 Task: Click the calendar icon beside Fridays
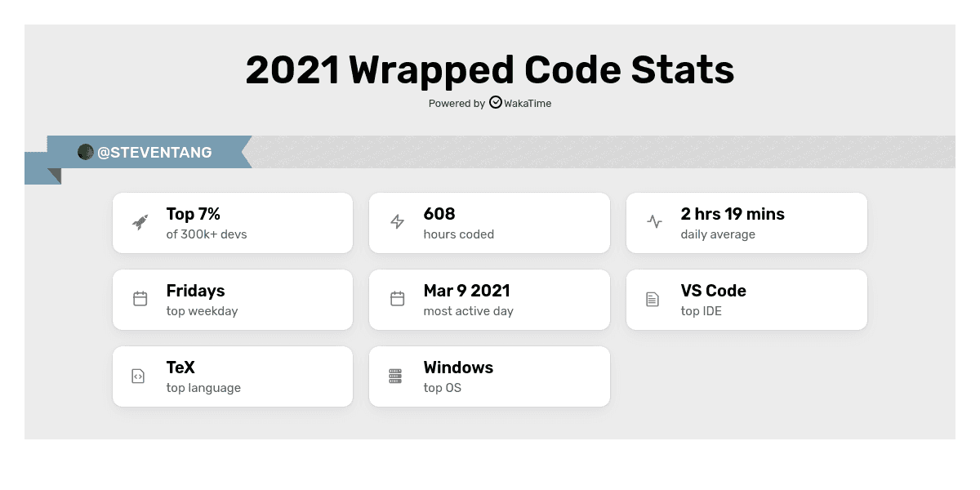pos(140,299)
